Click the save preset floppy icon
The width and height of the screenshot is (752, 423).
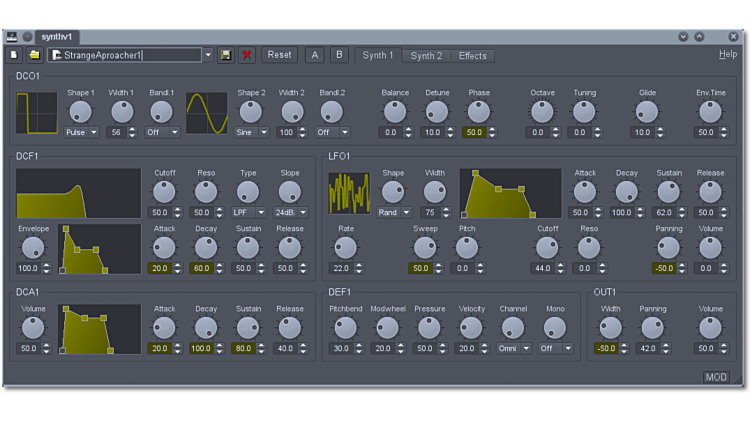click(x=226, y=55)
